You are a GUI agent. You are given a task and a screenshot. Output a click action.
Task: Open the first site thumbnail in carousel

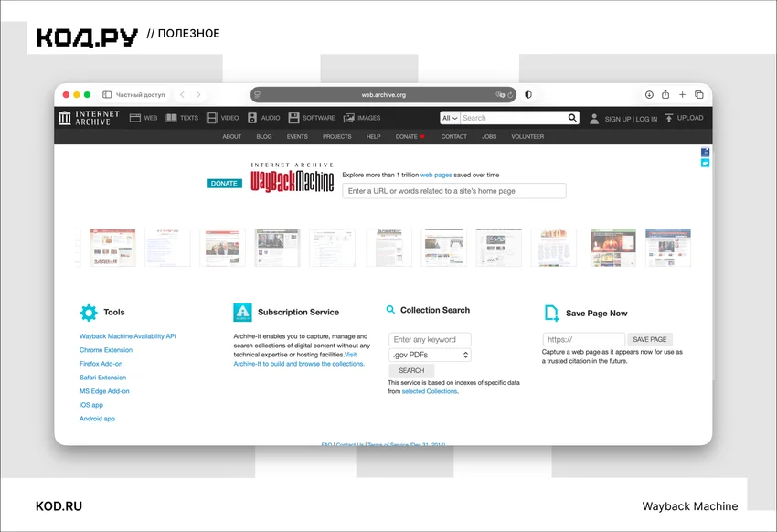[x=112, y=248]
